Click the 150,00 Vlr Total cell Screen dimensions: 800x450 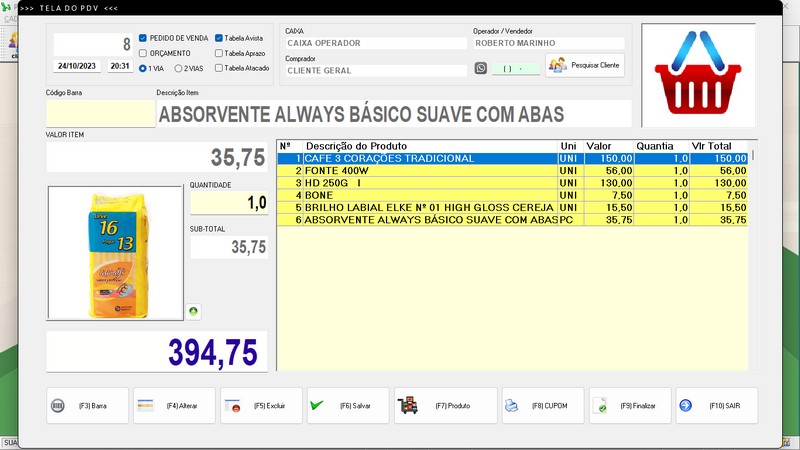718,159
